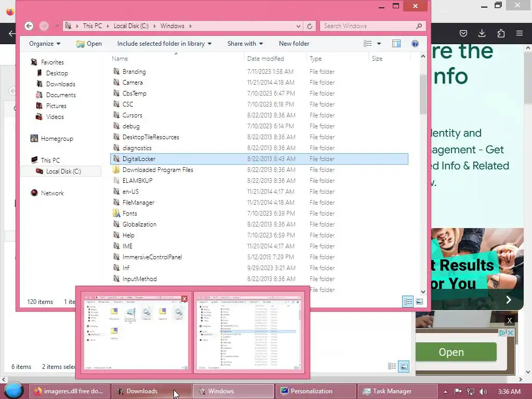Select Documents in Favorites
The height and width of the screenshot is (399, 532).
coord(61,95)
